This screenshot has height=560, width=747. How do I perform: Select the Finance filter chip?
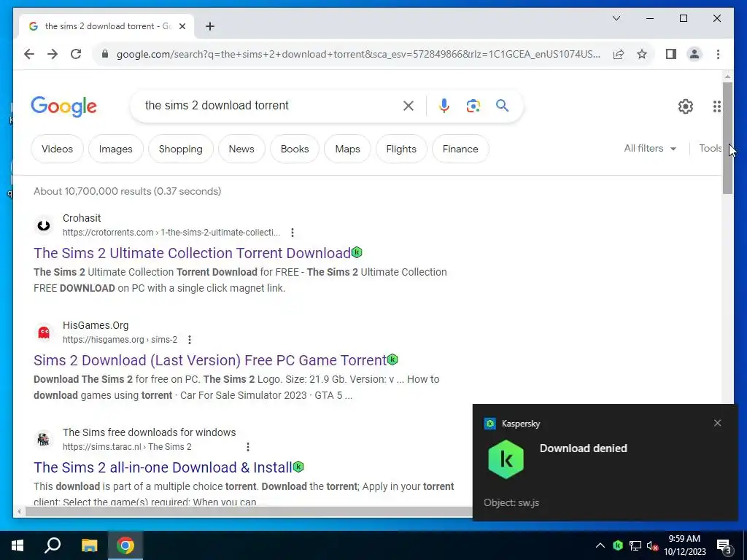(x=460, y=149)
